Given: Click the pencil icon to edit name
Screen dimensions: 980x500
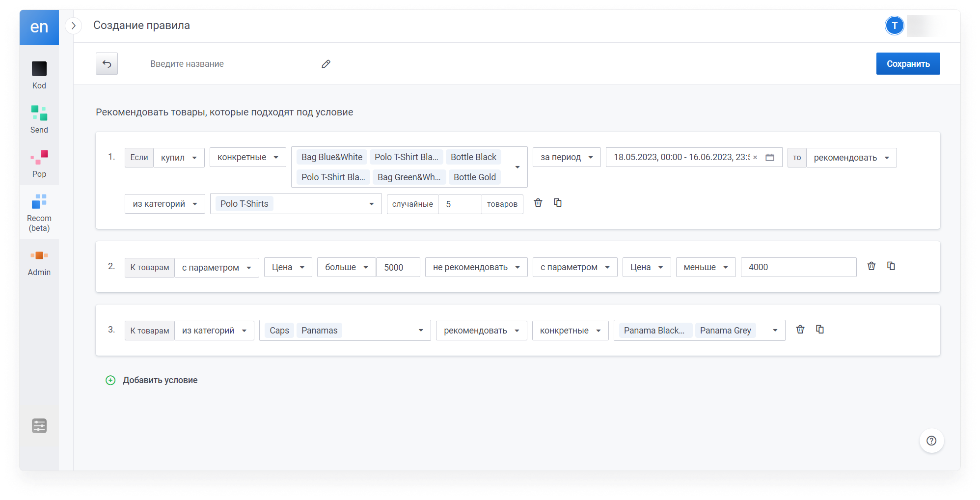Looking at the screenshot, I should point(326,64).
